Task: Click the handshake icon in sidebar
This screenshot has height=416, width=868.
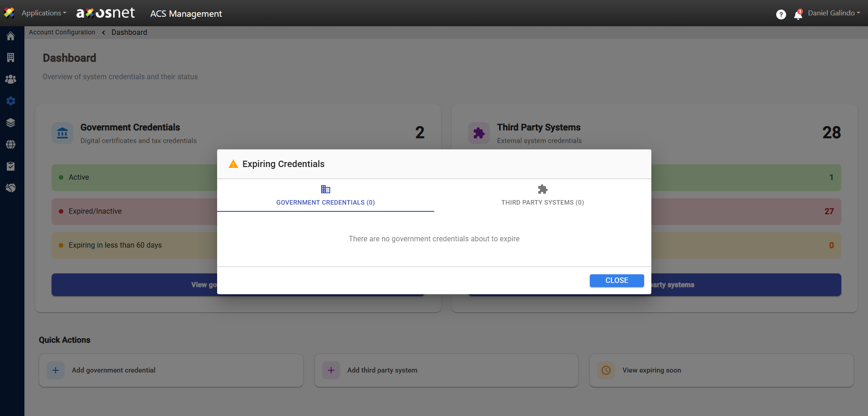Action: [x=11, y=188]
